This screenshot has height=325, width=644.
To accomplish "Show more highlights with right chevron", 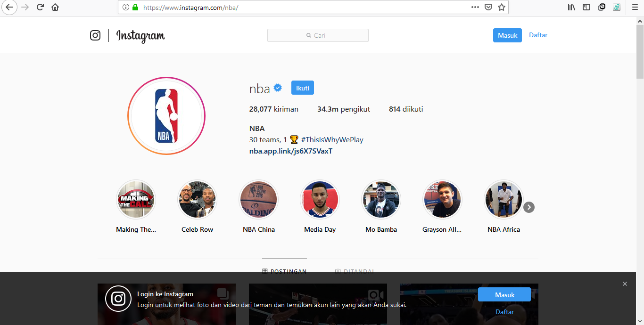I will (x=529, y=207).
